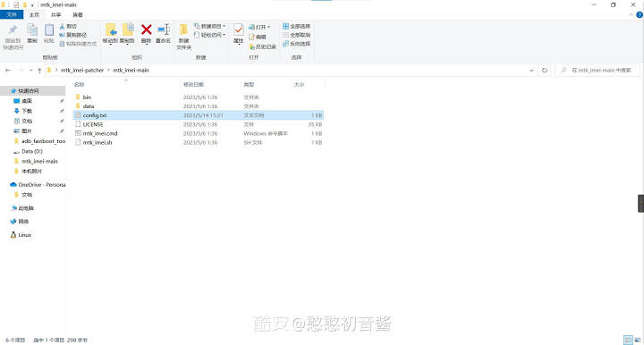The image size is (644, 345).
Task: Collapse the ribbon with the chevron
Action: coord(631,15)
